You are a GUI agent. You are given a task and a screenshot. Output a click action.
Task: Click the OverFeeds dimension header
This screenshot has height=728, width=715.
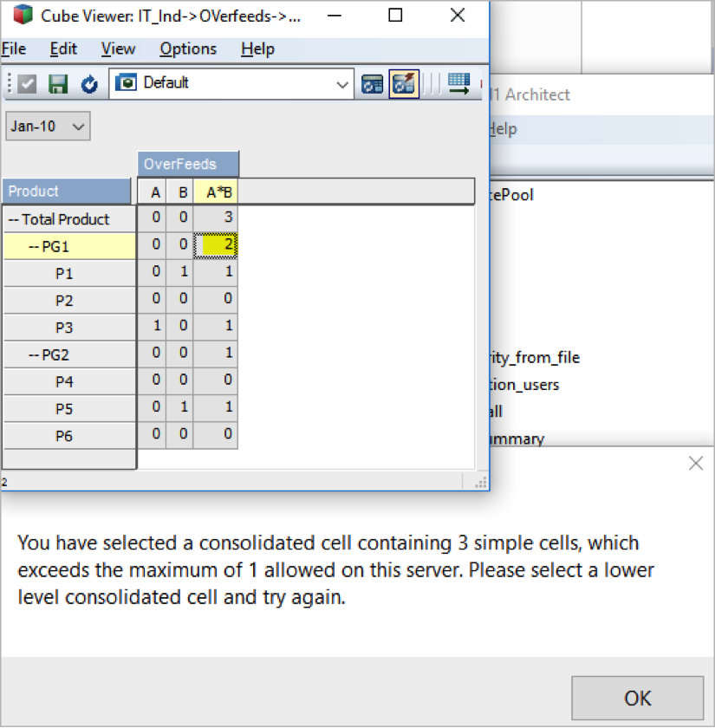187,164
